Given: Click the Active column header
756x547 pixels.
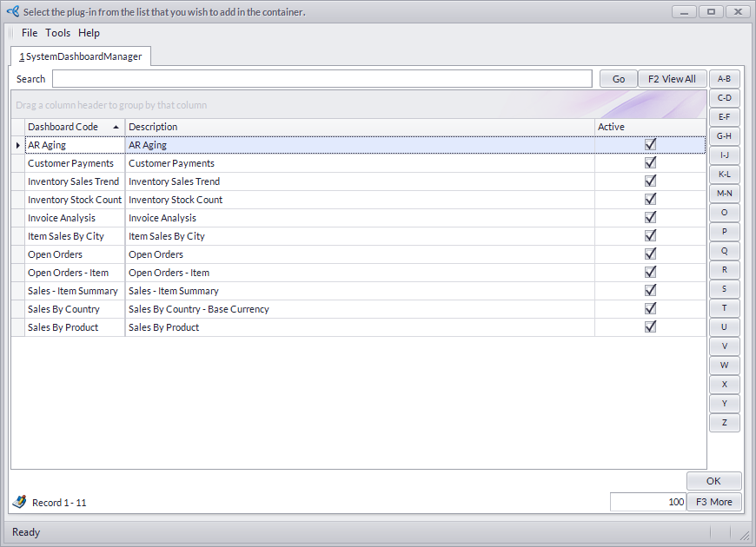Looking at the screenshot, I should (649, 127).
